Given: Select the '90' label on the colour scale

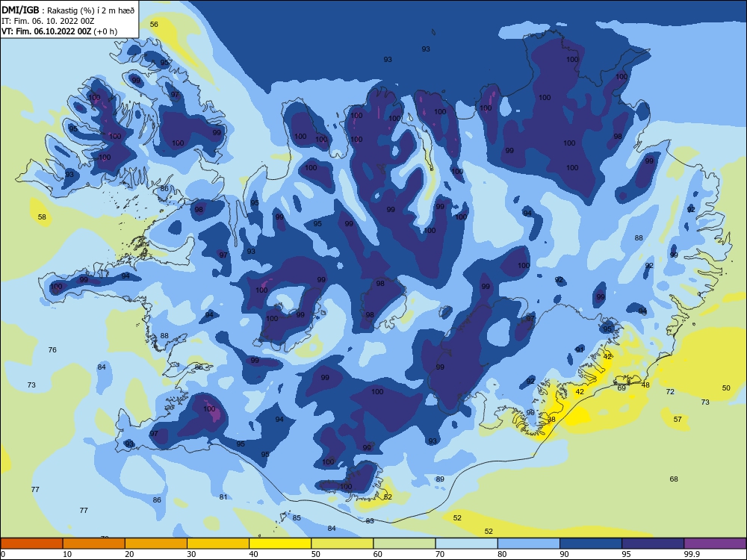Looking at the screenshot, I should 564,554.
